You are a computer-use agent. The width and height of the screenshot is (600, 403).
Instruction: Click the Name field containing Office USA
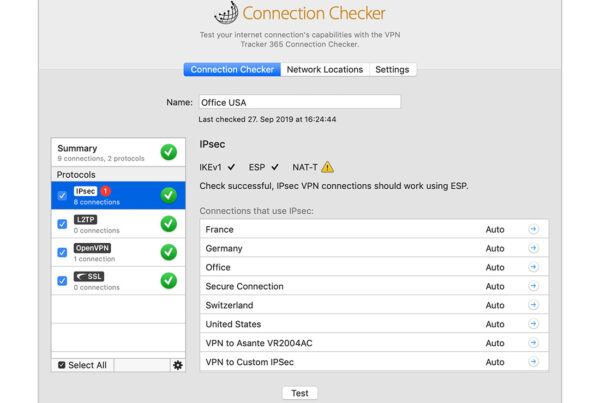coord(299,102)
